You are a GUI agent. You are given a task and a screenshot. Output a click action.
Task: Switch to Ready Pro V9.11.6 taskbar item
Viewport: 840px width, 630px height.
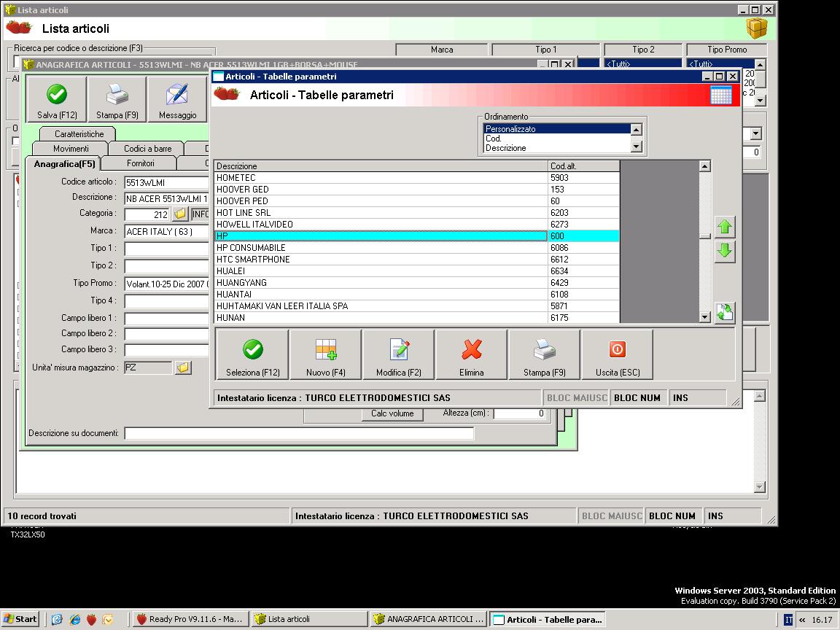tap(191, 619)
